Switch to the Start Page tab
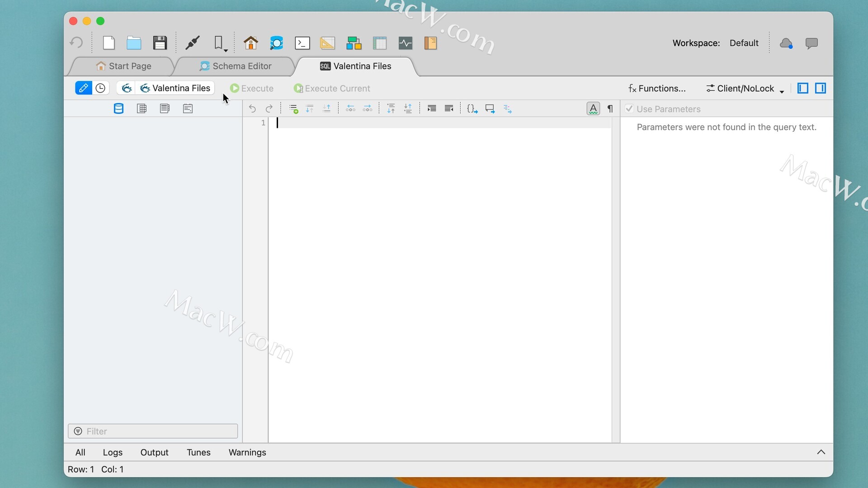Screen dimensions: 868x488 click(123, 66)
